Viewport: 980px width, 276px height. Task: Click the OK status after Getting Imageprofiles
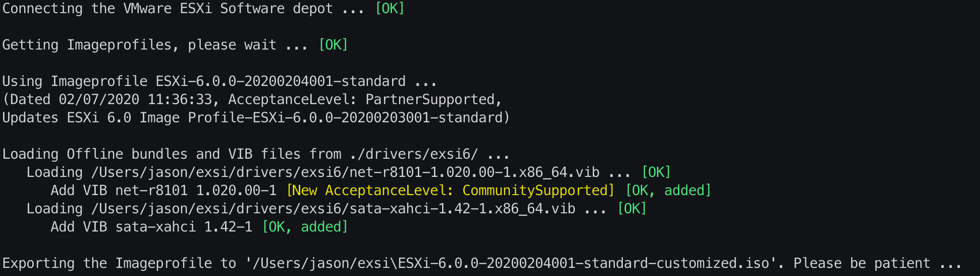click(333, 45)
